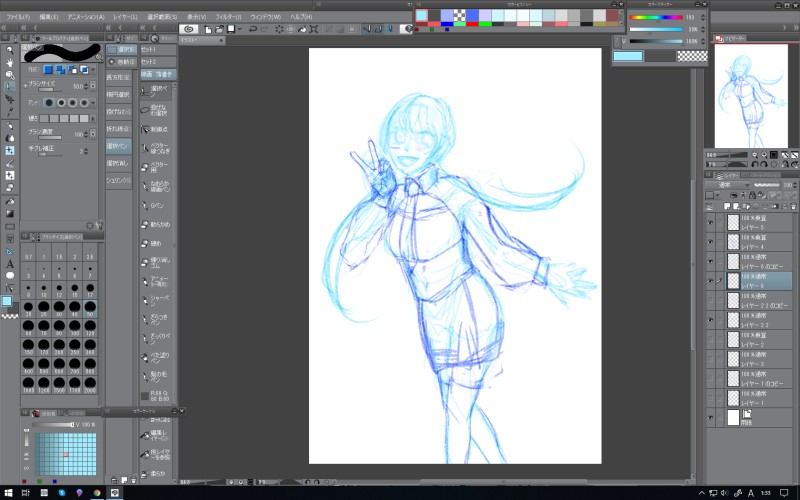
Task: Select the text tool with letter A
Action: 10,264
